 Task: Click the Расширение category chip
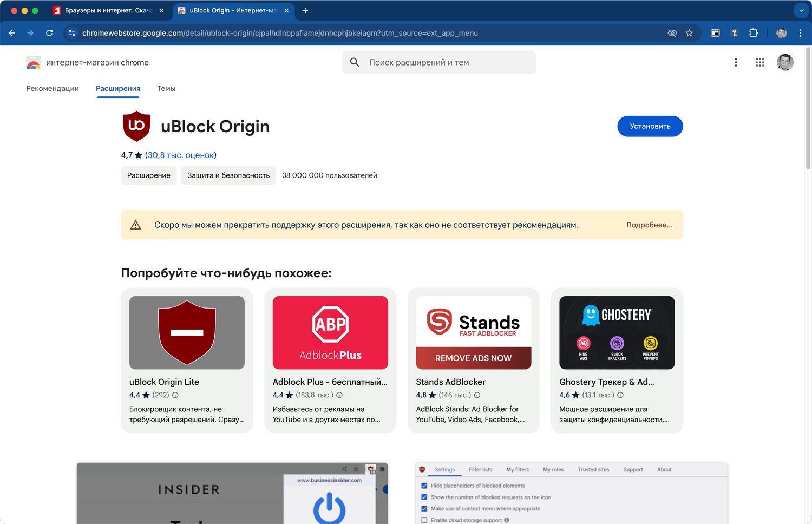point(149,175)
